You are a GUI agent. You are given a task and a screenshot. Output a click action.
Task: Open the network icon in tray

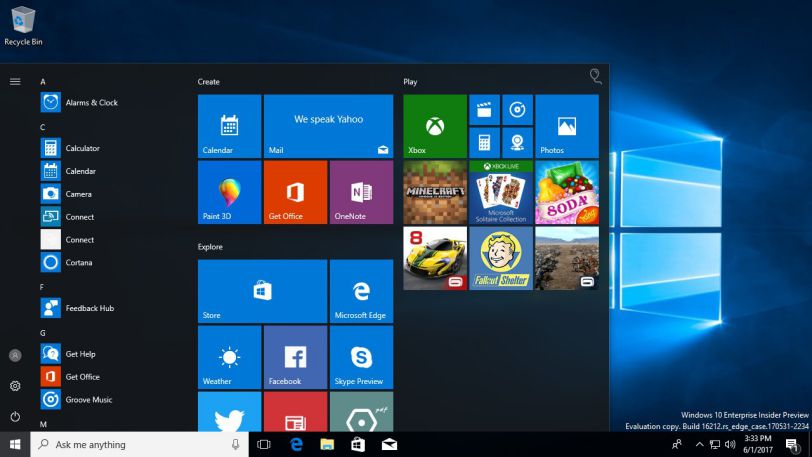click(715, 445)
